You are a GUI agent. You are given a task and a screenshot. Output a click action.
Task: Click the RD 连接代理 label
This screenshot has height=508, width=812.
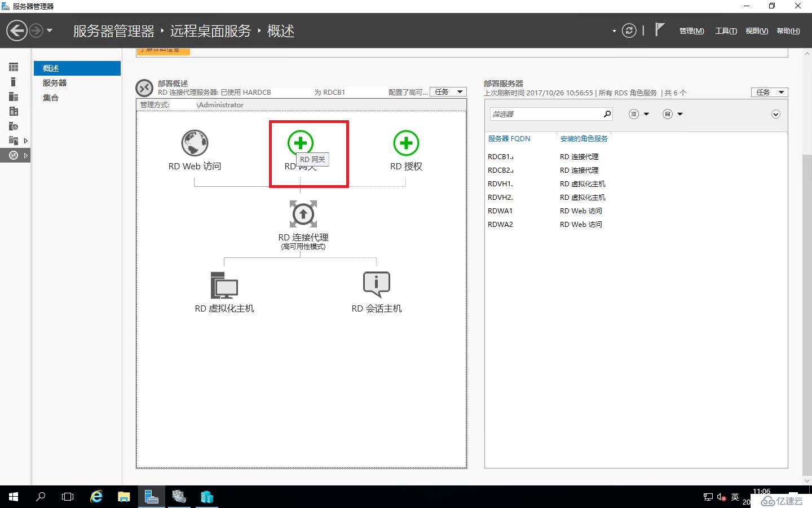(x=303, y=238)
